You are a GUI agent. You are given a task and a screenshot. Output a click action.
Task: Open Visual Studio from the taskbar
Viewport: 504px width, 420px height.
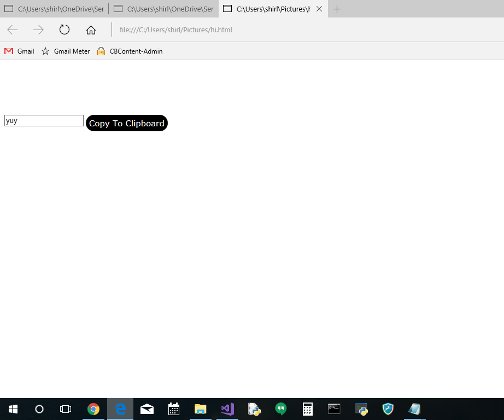coord(227,409)
